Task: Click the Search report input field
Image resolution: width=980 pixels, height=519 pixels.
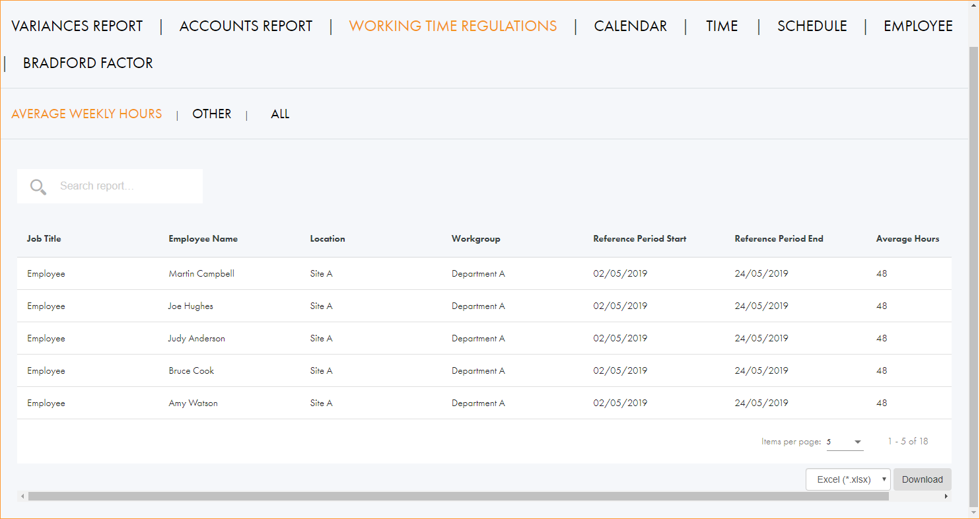Action: [x=125, y=186]
